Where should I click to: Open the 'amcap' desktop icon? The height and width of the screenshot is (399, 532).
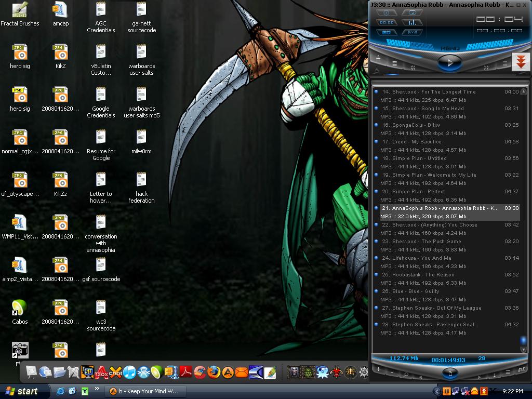(60, 14)
